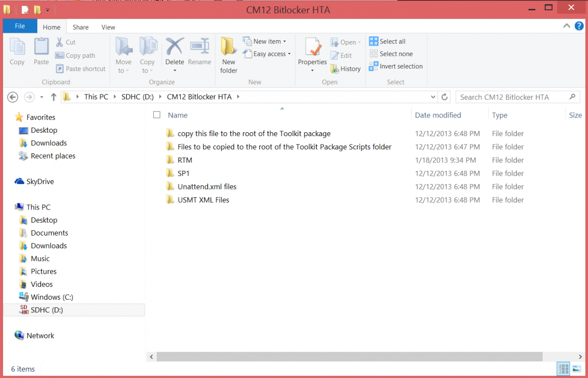Image resolution: width=588 pixels, height=378 pixels.
Task: Expand the address bar history dropdown
Action: (433, 97)
